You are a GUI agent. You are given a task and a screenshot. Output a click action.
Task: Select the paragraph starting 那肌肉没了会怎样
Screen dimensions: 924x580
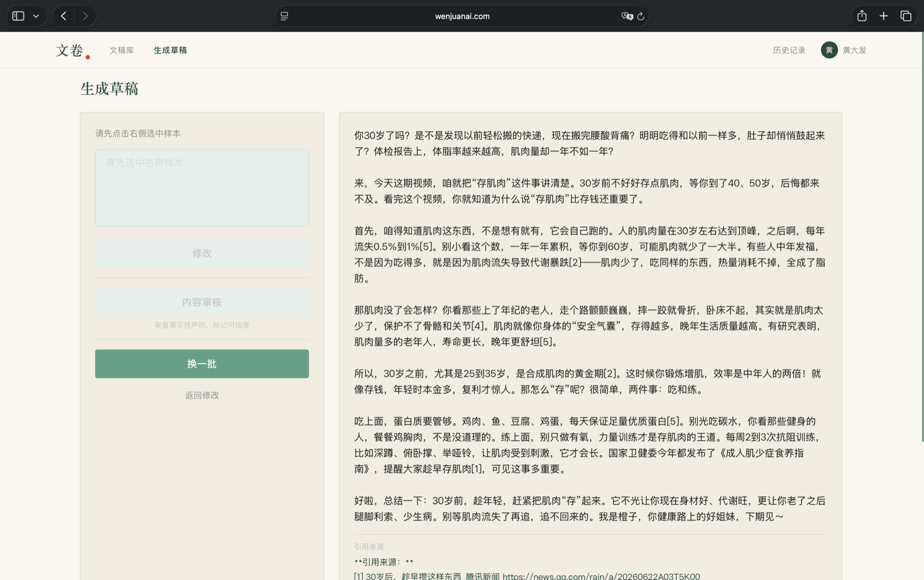tap(588, 326)
